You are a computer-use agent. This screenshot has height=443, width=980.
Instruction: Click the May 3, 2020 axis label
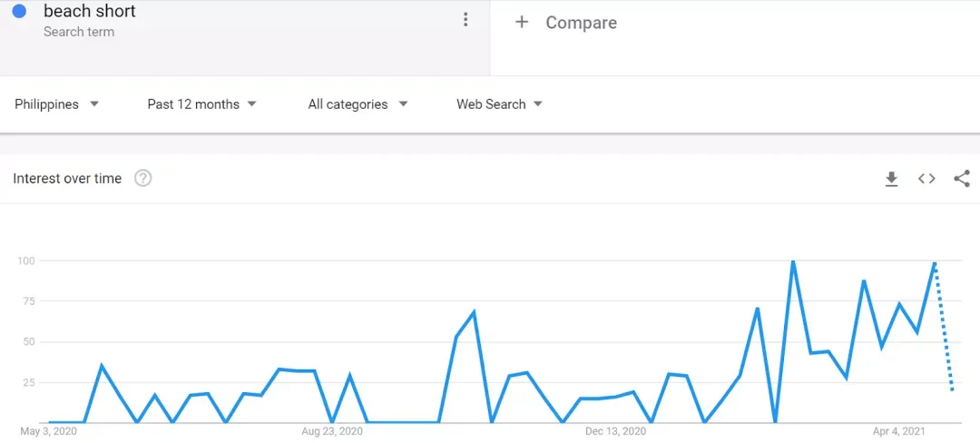tap(49, 431)
